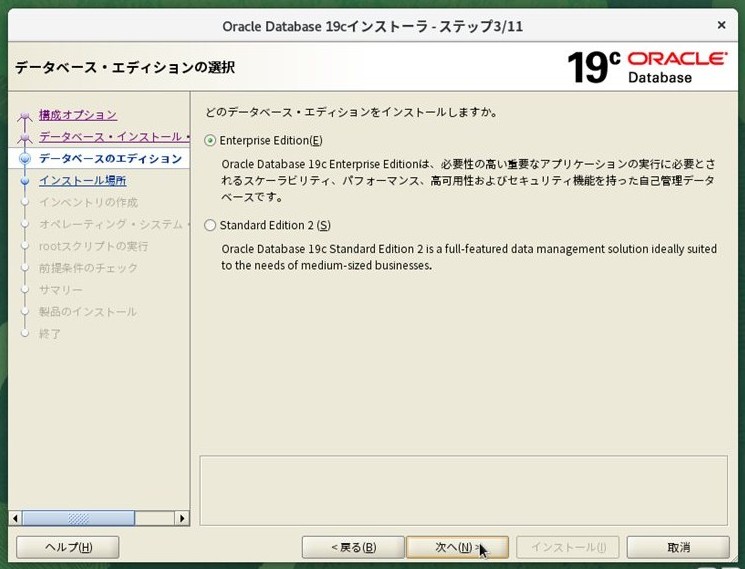Image resolution: width=745 pixels, height=569 pixels.
Task: Click the message text area at bottom
Action: pyautogui.click(x=463, y=491)
